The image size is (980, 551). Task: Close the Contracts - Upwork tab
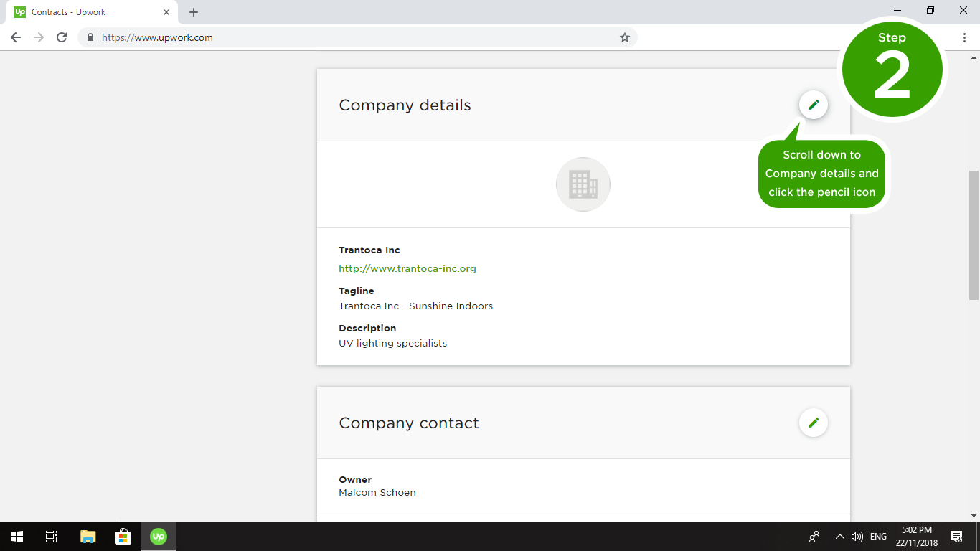[166, 12]
